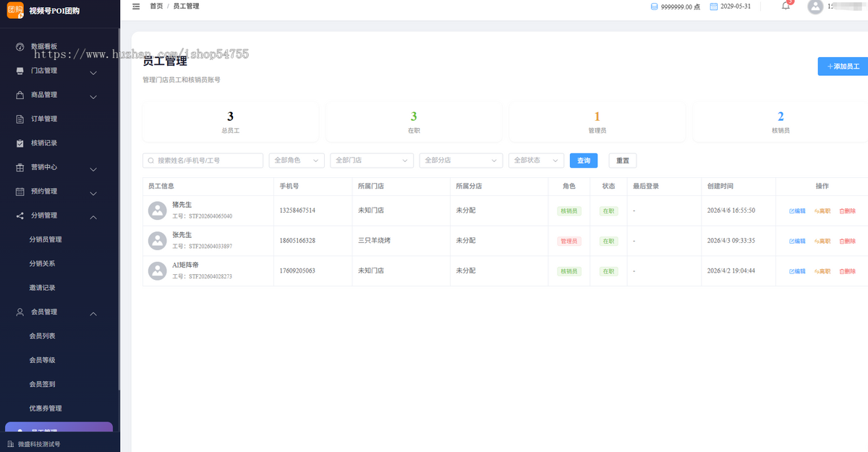Image resolution: width=868 pixels, height=452 pixels.
Task: Open the 全部门店 store dropdown
Action: tap(372, 161)
